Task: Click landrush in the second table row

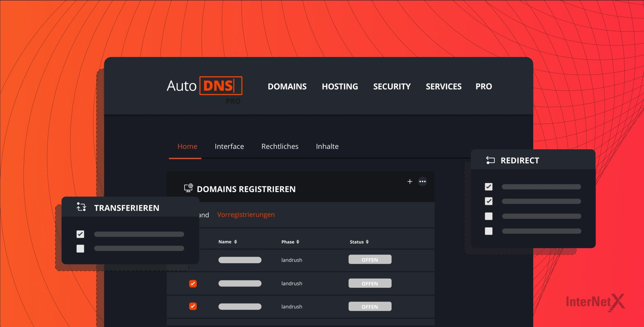Action: [292, 283]
